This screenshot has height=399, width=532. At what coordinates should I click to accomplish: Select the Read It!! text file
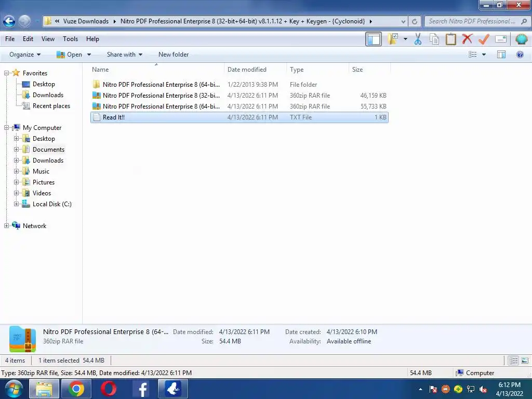coord(239,117)
